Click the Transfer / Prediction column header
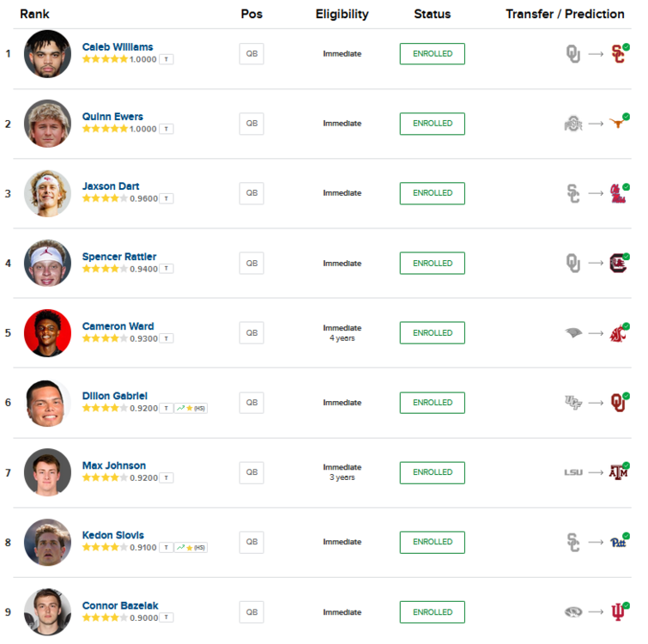648x644 pixels. tap(565, 15)
